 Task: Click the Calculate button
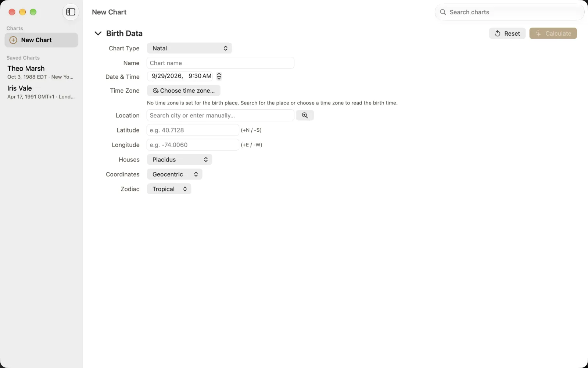click(x=553, y=33)
